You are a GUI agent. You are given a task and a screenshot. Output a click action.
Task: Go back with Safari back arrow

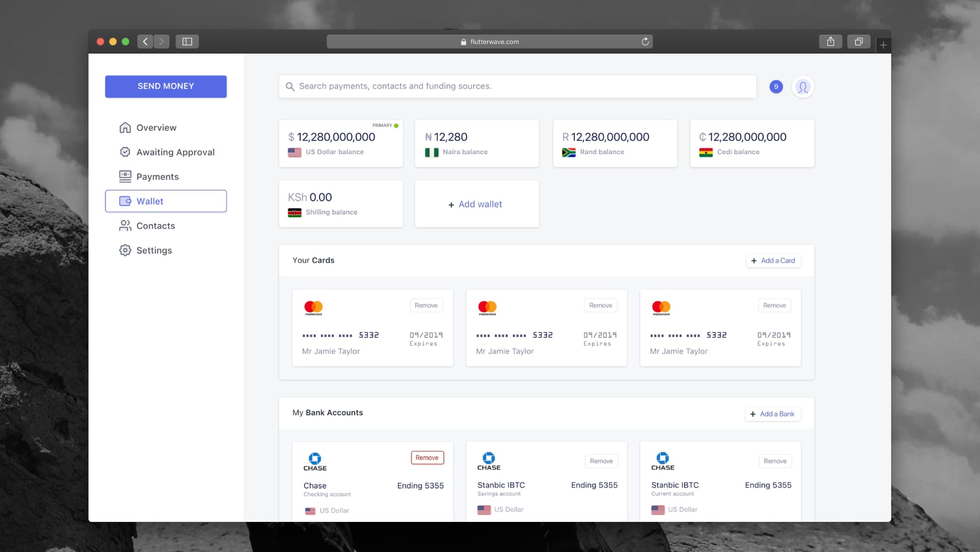(x=145, y=41)
